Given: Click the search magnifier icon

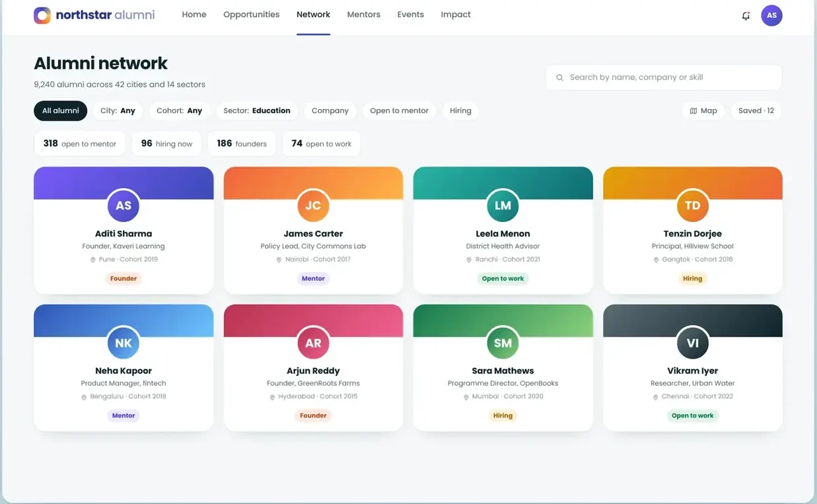Looking at the screenshot, I should (559, 77).
